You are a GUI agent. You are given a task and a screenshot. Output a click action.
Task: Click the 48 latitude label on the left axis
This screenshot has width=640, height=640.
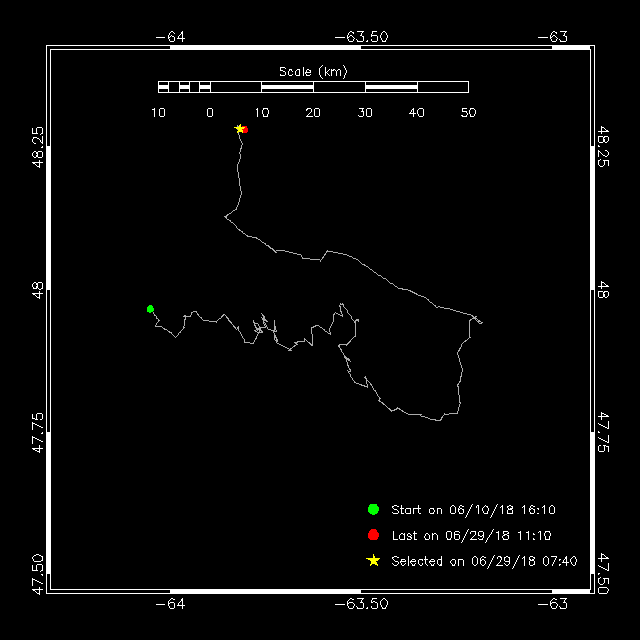point(37,289)
